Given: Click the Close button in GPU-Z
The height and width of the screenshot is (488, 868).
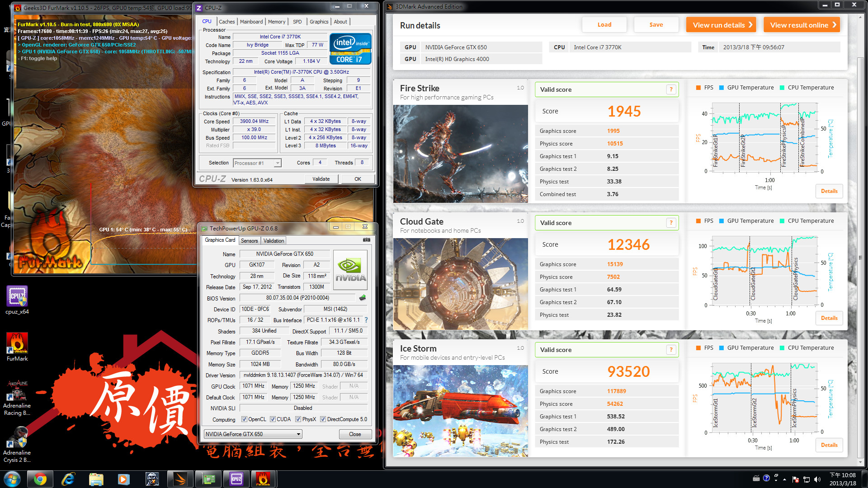Looking at the screenshot, I should [355, 434].
